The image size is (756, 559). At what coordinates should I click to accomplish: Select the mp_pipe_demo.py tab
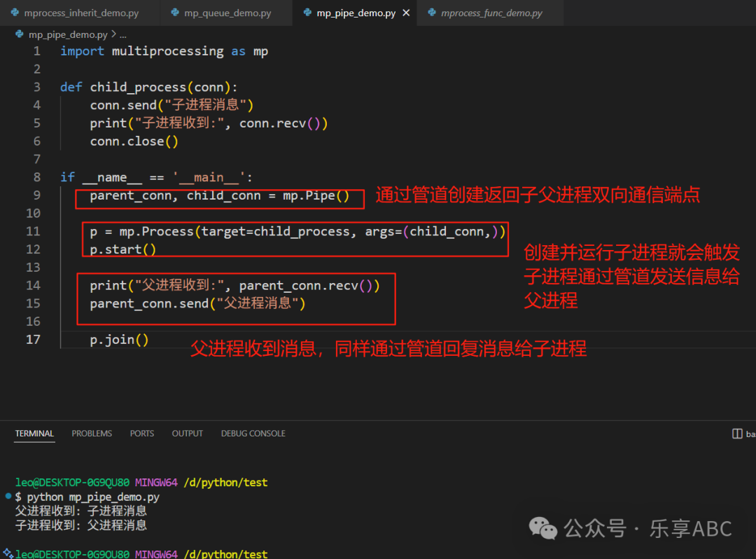[x=356, y=13]
